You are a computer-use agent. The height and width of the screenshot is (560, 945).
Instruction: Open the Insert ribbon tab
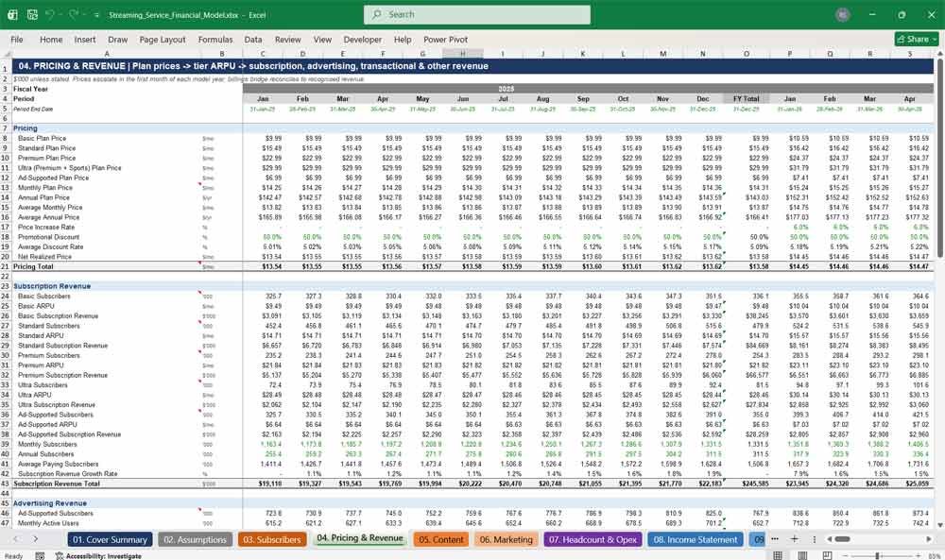[85, 39]
